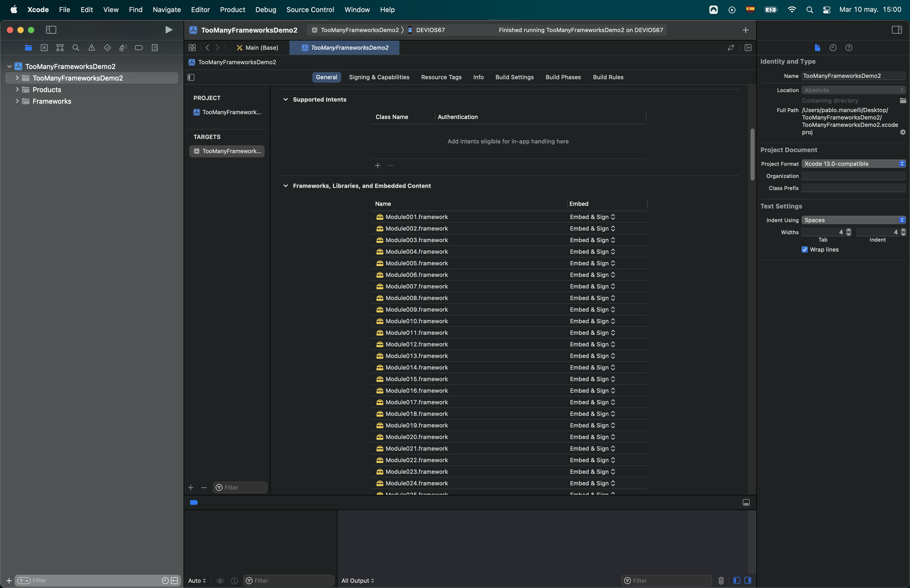Click the variable info icon in debugger
Viewport: 910px width, 588px height.
234,581
